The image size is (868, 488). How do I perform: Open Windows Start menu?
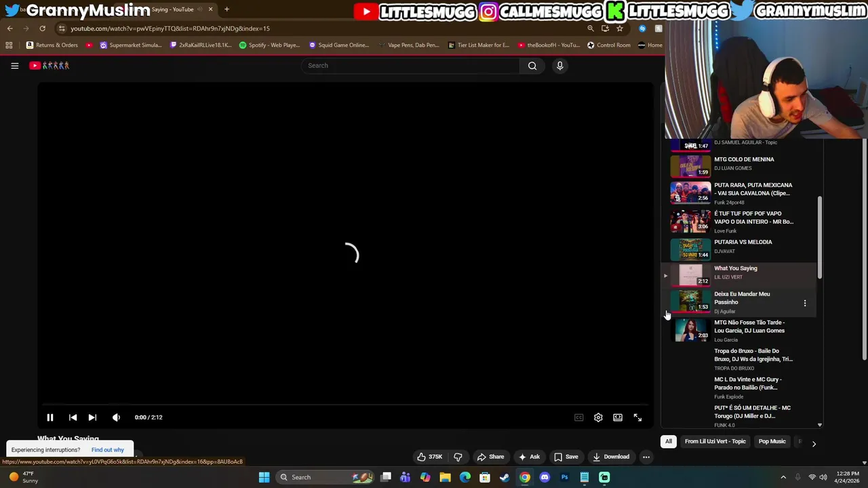tap(264, 477)
